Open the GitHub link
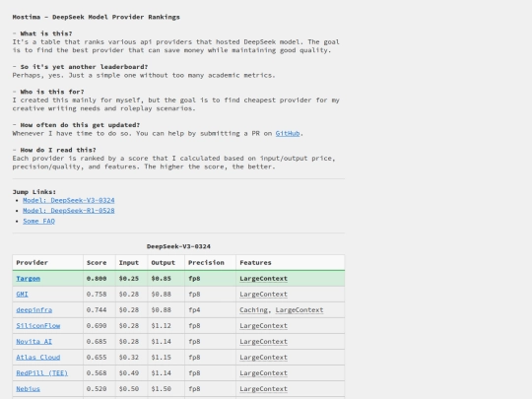532x399 pixels. click(x=288, y=133)
